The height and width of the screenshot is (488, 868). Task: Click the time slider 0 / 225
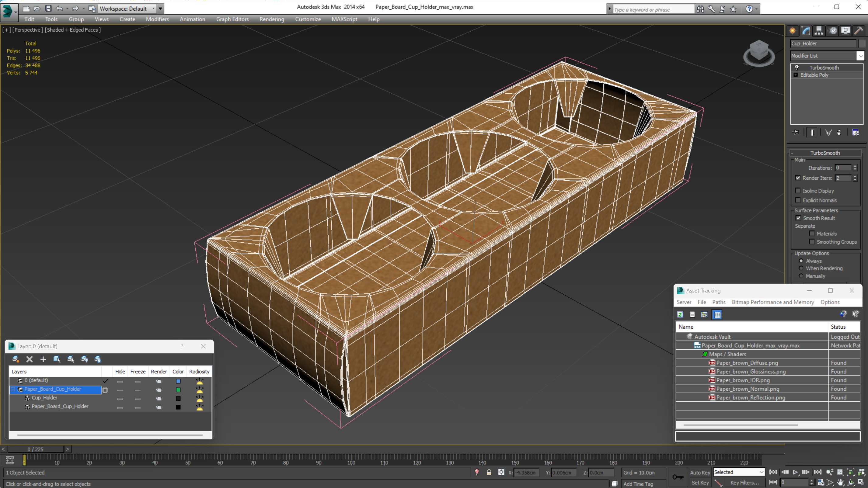35,449
